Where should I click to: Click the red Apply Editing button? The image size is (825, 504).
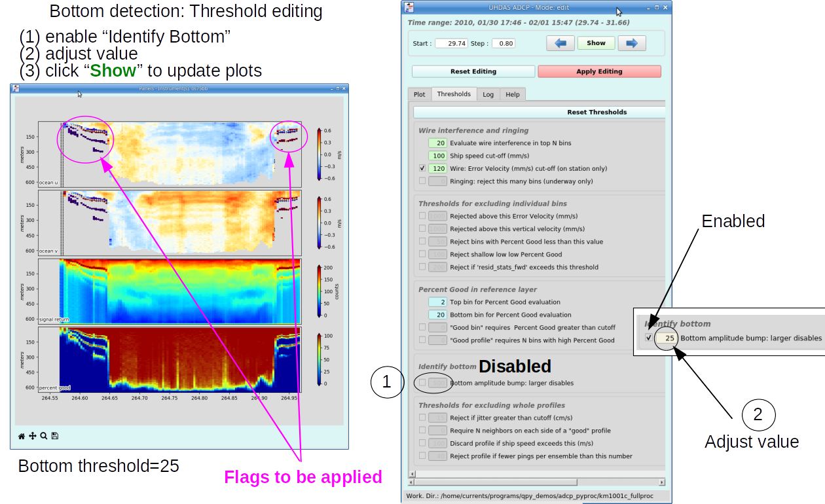pyautogui.click(x=599, y=71)
